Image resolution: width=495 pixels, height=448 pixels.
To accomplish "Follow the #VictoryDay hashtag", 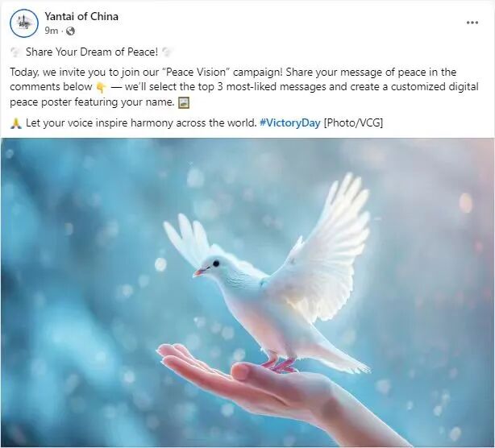I will coord(289,122).
